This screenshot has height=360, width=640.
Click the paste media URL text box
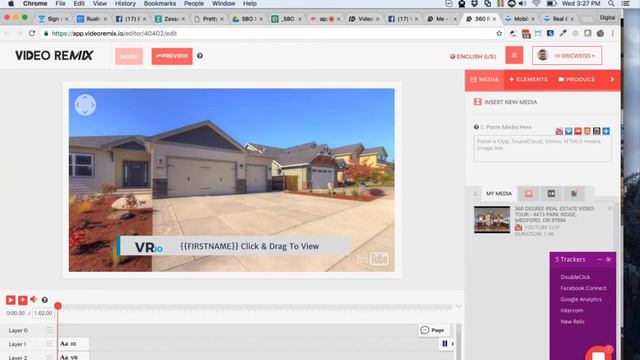[542, 149]
